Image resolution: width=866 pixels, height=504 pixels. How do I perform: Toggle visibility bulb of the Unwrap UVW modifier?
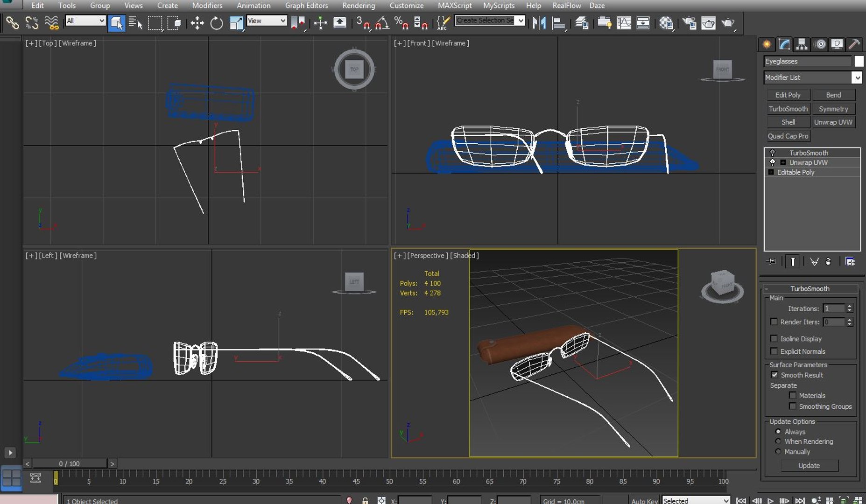pyautogui.click(x=772, y=162)
